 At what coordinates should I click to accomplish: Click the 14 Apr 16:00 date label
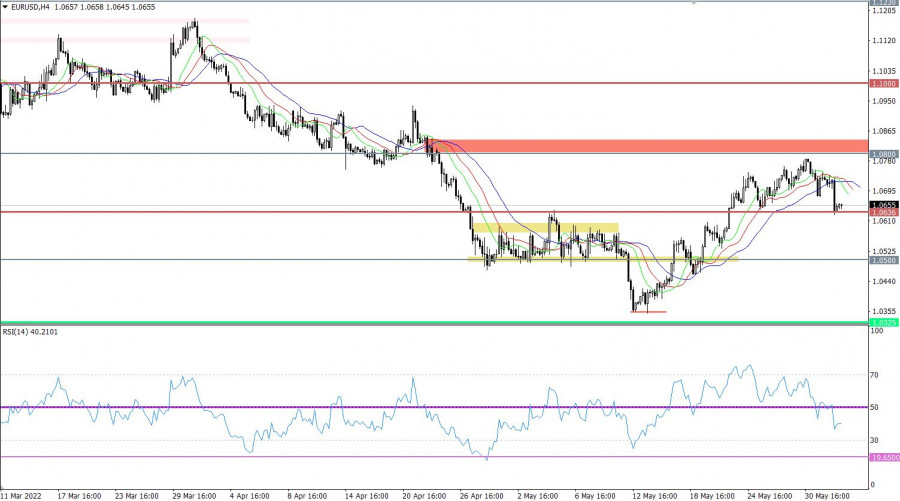tap(366, 496)
